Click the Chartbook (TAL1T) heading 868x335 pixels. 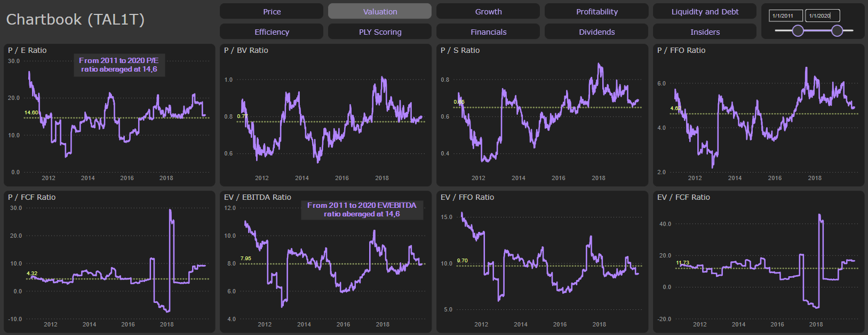(75, 20)
